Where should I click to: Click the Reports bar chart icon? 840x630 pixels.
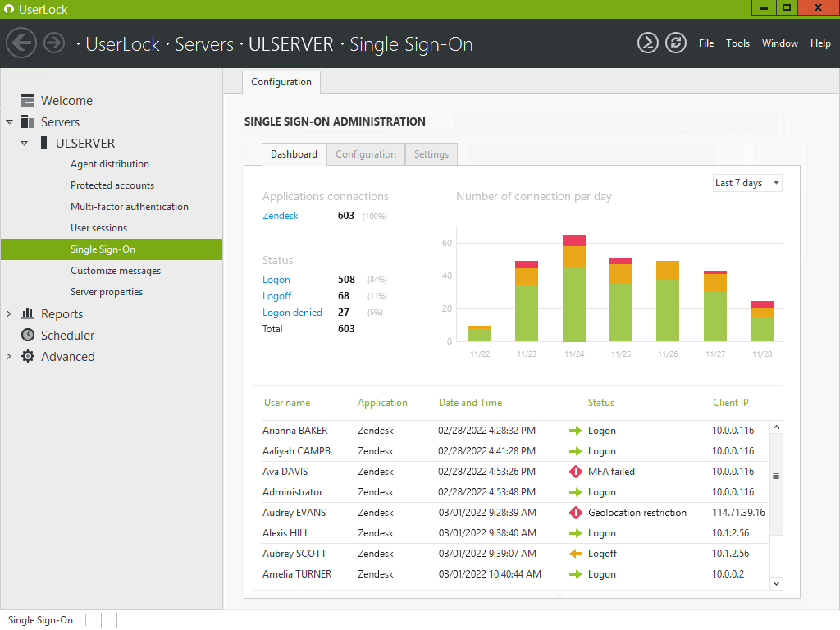click(27, 313)
